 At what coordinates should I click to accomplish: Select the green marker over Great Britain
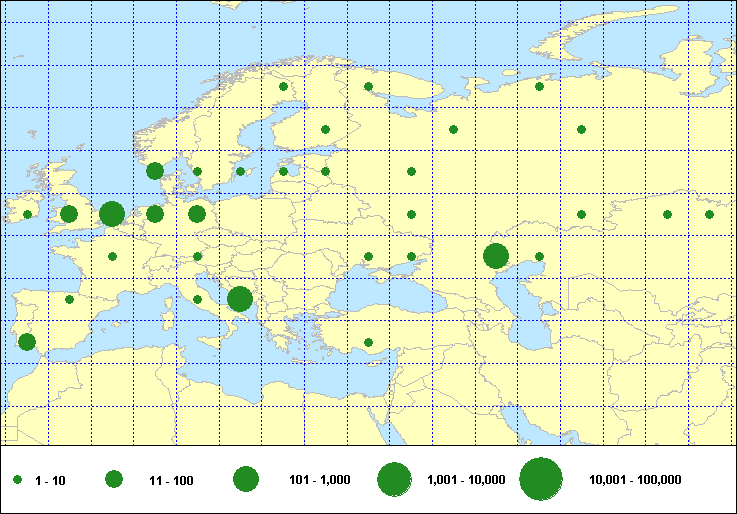69,214
